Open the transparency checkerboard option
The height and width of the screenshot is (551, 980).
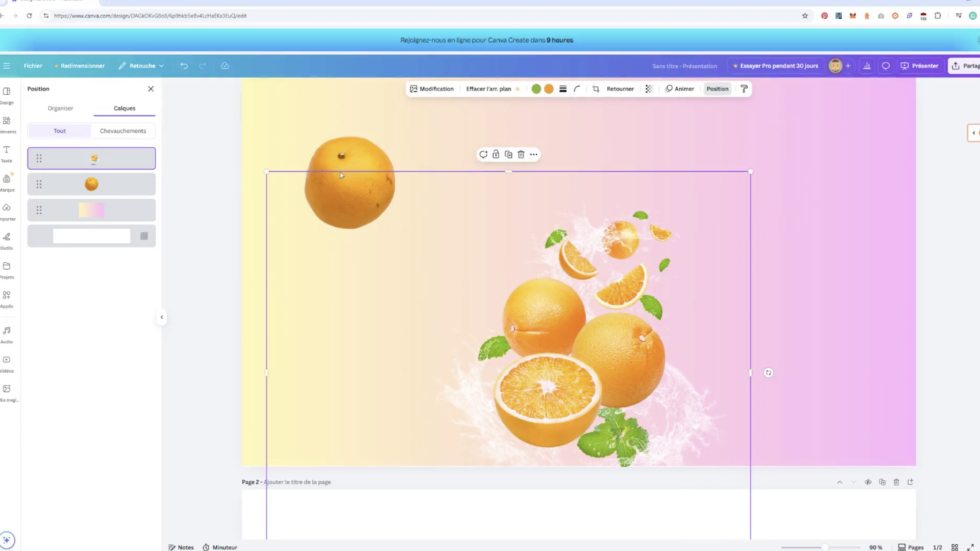click(649, 89)
